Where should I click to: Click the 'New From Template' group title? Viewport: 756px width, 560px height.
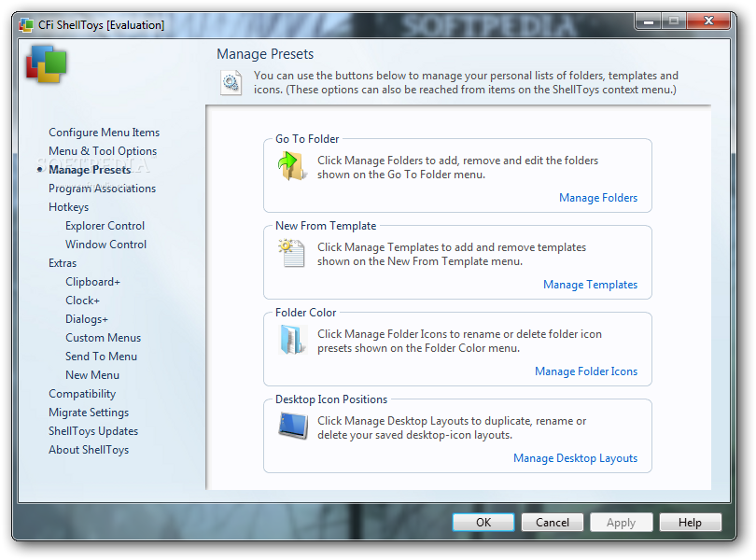(326, 226)
